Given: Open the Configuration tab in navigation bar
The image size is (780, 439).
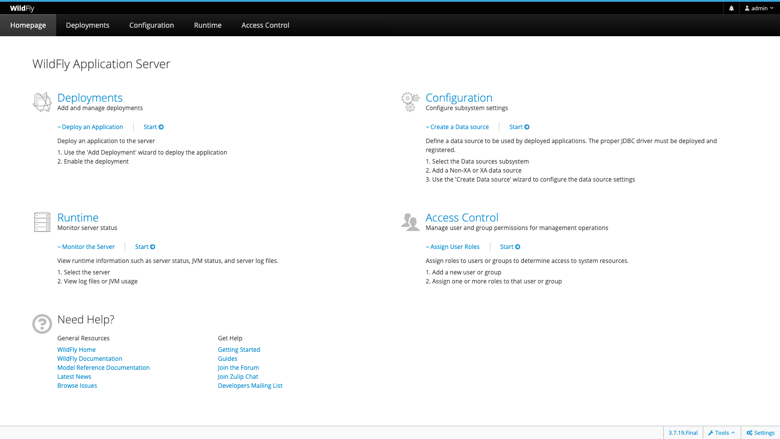Looking at the screenshot, I should 152,25.
